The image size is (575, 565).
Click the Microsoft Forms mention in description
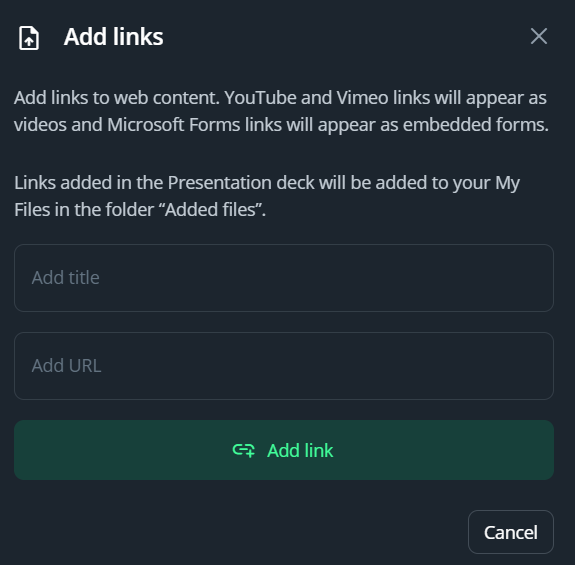174,125
